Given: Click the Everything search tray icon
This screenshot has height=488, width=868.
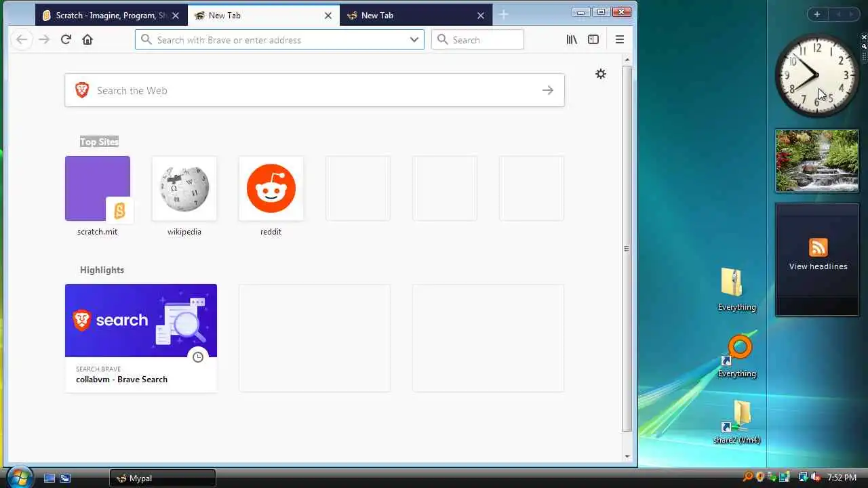Looking at the screenshot, I should point(748,478).
